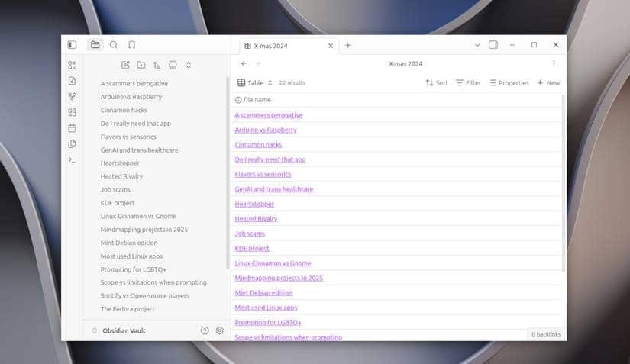Navigate back with left arrow
The width and height of the screenshot is (630, 364).
[244, 63]
